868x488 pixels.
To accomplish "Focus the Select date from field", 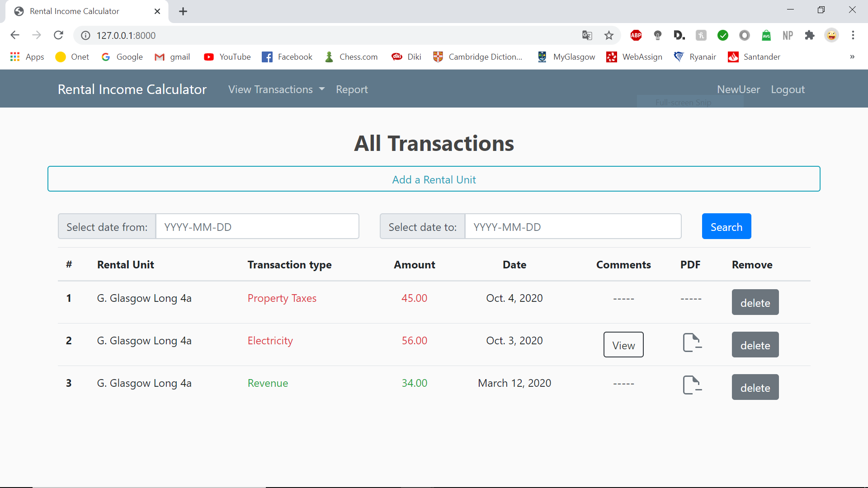I will [x=257, y=227].
